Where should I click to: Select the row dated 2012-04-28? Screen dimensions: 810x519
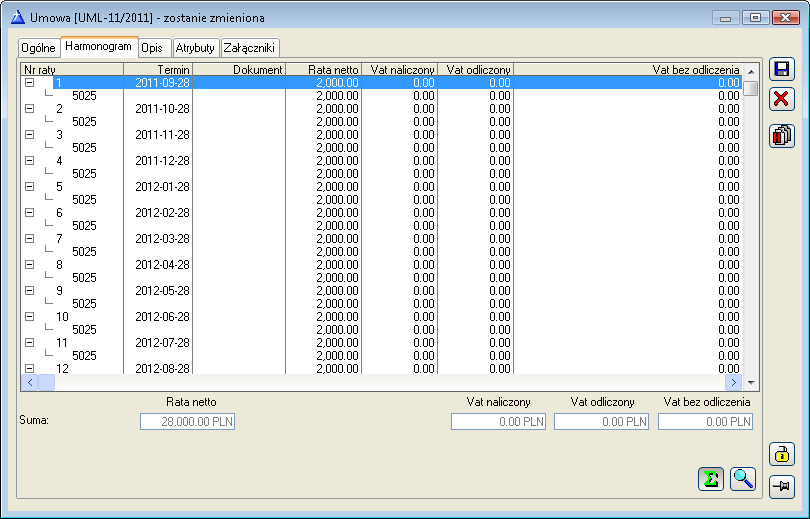[x=382, y=264]
